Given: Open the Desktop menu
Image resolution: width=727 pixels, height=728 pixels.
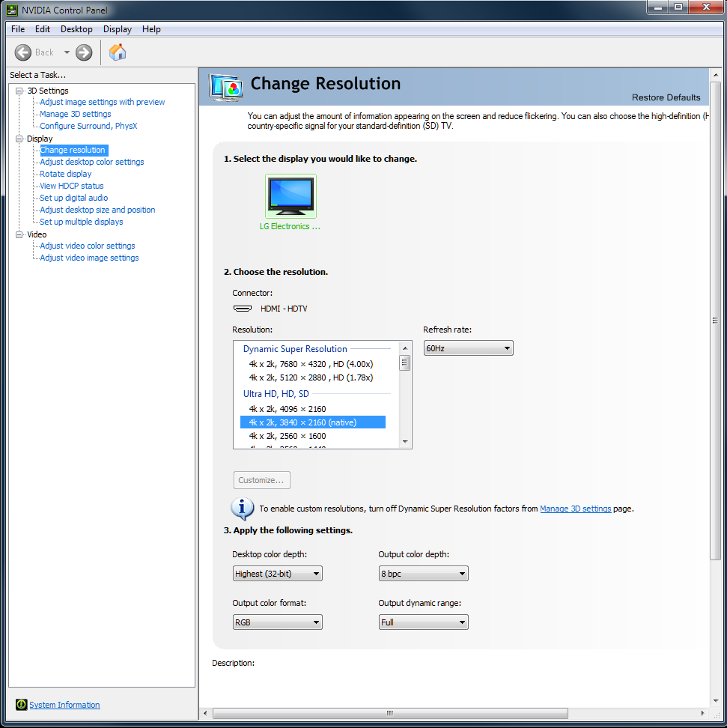Looking at the screenshot, I should 76,29.
